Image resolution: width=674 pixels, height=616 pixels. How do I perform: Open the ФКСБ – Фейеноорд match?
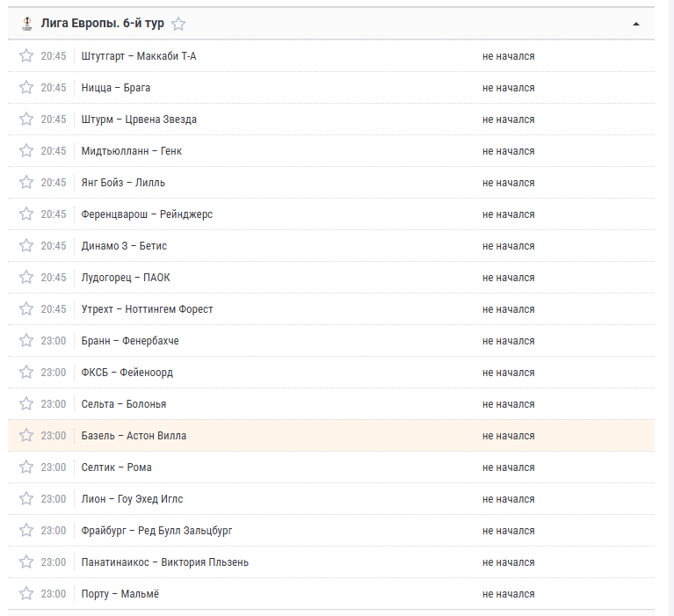(x=127, y=373)
